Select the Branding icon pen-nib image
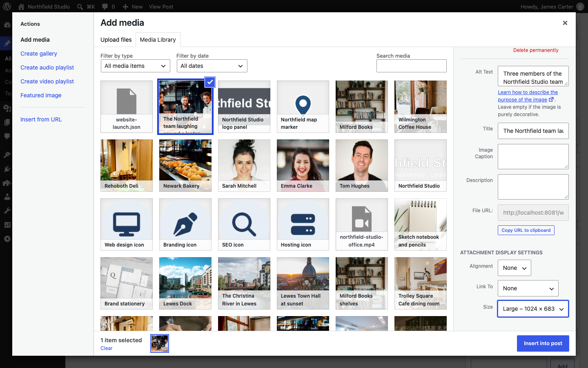The width and height of the screenshot is (588, 368). [185, 224]
